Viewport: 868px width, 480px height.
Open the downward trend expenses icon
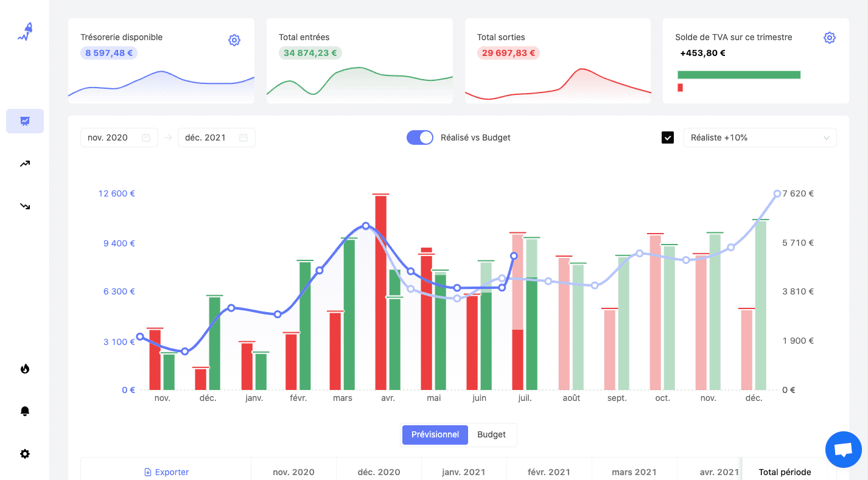[x=25, y=206]
